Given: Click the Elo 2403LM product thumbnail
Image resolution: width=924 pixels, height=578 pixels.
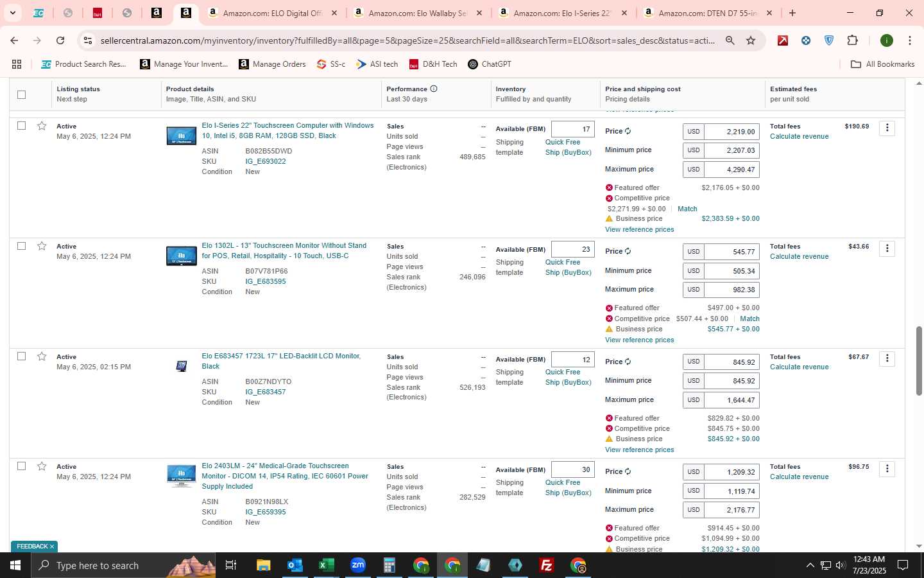Looking at the screenshot, I should 182,476.
